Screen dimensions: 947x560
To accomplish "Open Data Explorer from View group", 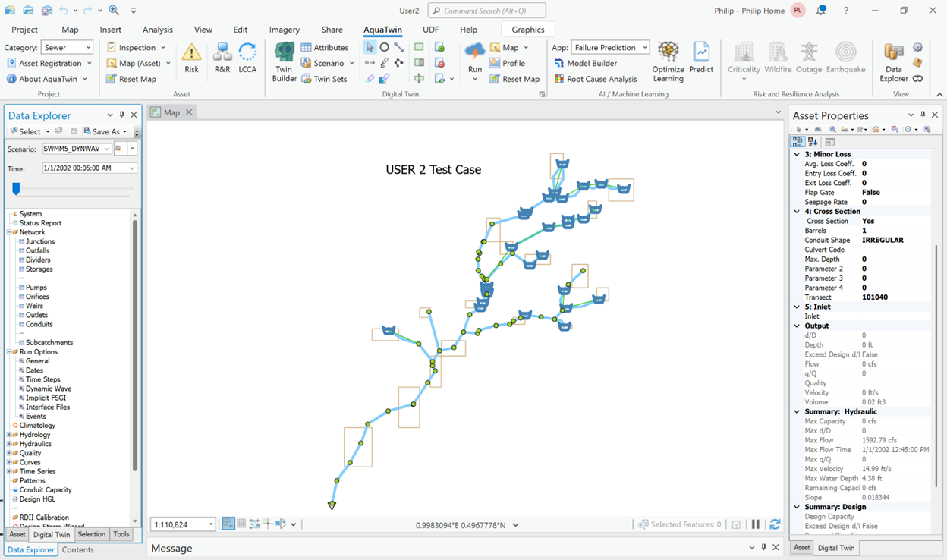I will tap(894, 61).
